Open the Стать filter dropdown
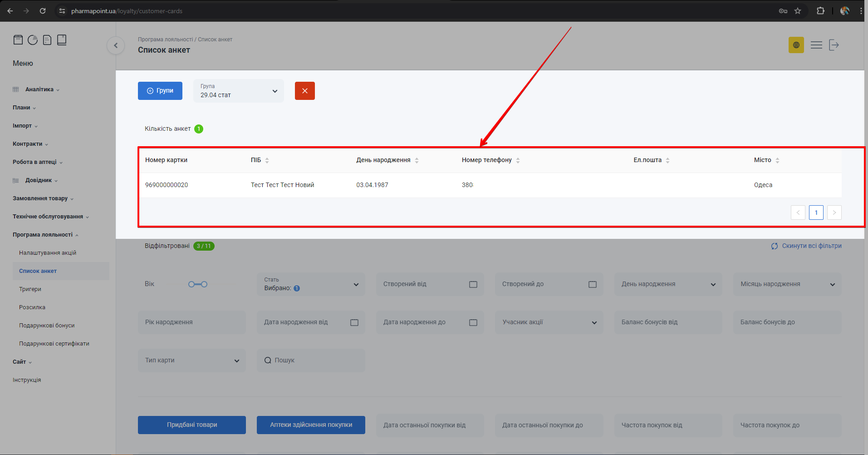This screenshot has width=868, height=455. click(311, 284)
